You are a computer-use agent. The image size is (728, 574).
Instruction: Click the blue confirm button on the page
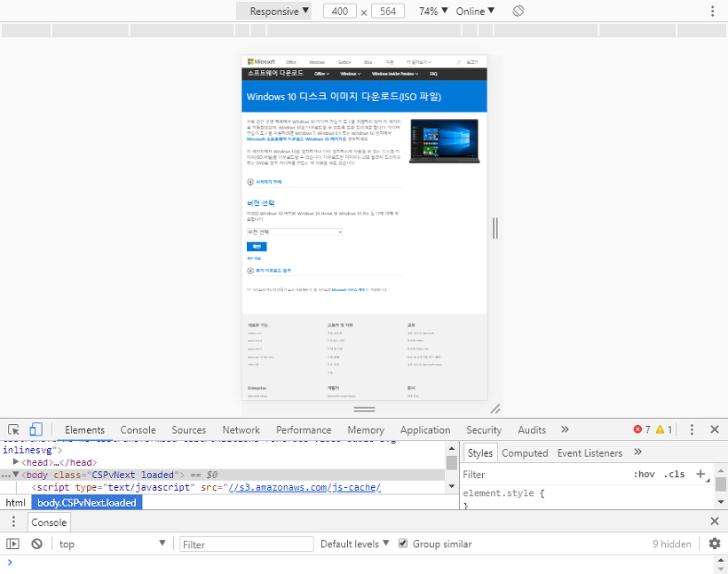click(x=257, y=247)
